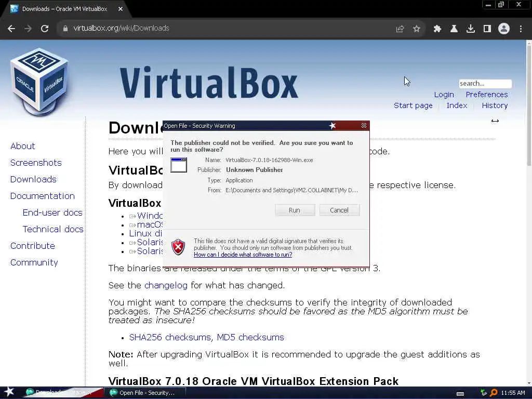This screenshot has width=532, height=399.
Task: Switch to Open File - Security taskbar item
Action: (x=144, y=393)
